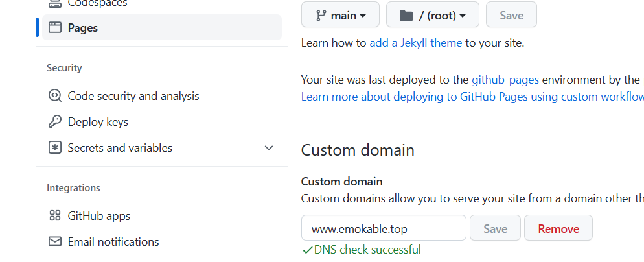Open Learn more about deploying link

472,97
